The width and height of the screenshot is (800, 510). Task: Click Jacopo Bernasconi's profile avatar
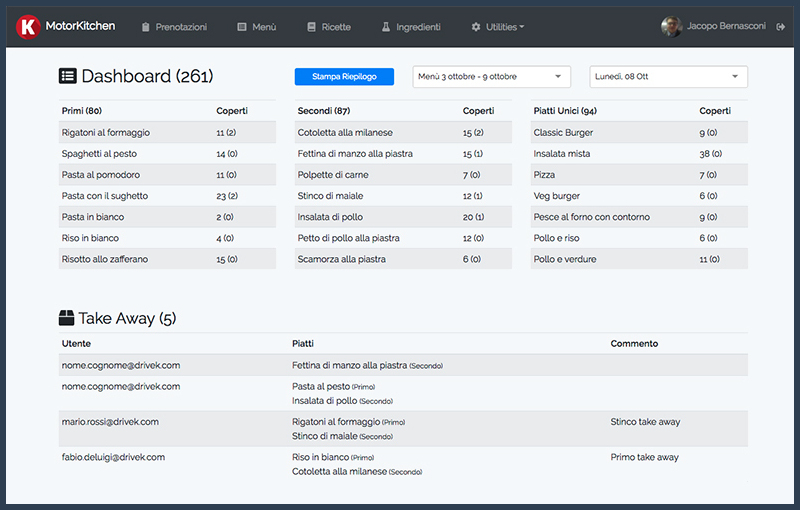pyautogui.click(x=671, y=27)
